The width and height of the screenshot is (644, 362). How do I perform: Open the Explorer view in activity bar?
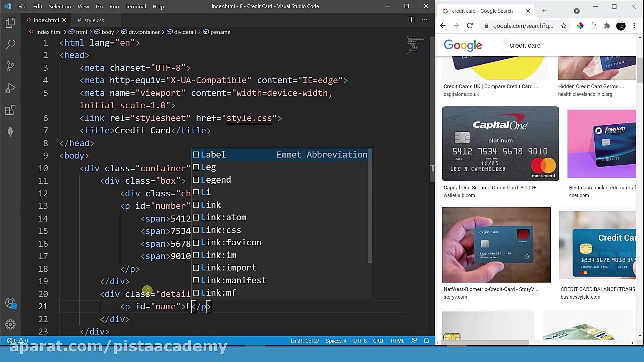coord(10,23)
